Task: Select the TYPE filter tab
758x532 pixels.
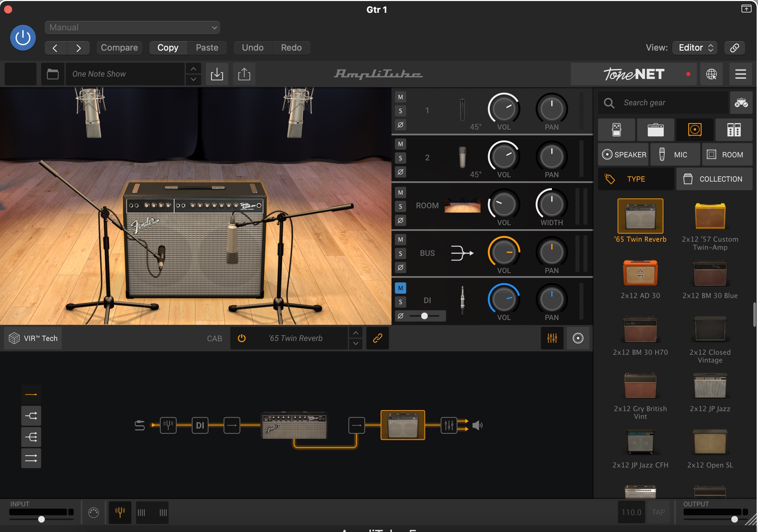Action: 636,179
